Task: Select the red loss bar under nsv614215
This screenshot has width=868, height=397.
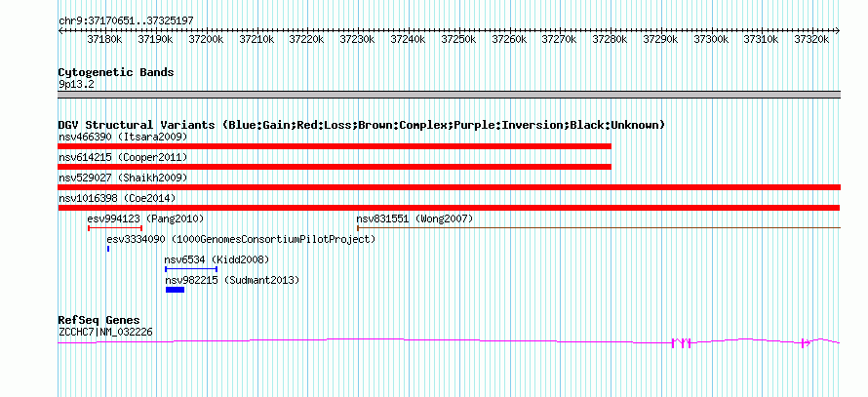Action: 335,167
